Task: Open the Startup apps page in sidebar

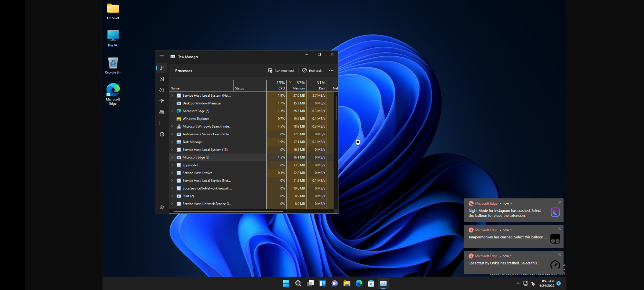Action: tap(162, 101)
